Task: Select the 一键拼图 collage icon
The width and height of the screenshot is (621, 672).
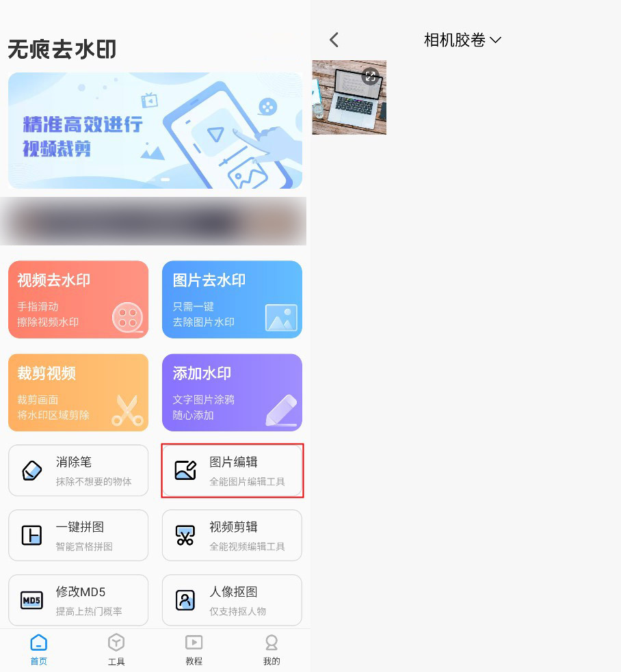Action: point(31,535)
